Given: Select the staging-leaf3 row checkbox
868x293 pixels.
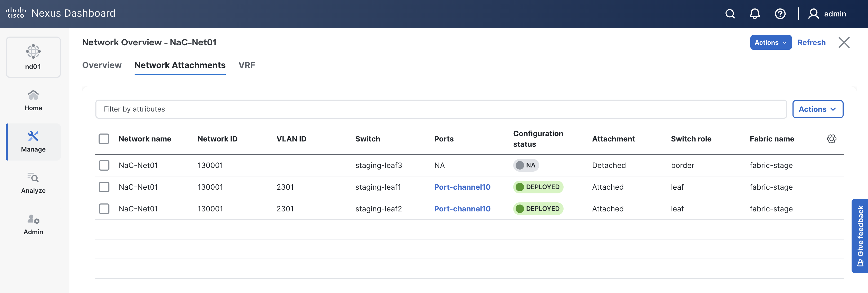Looking at the screenshot, I should tap(104, 165).
